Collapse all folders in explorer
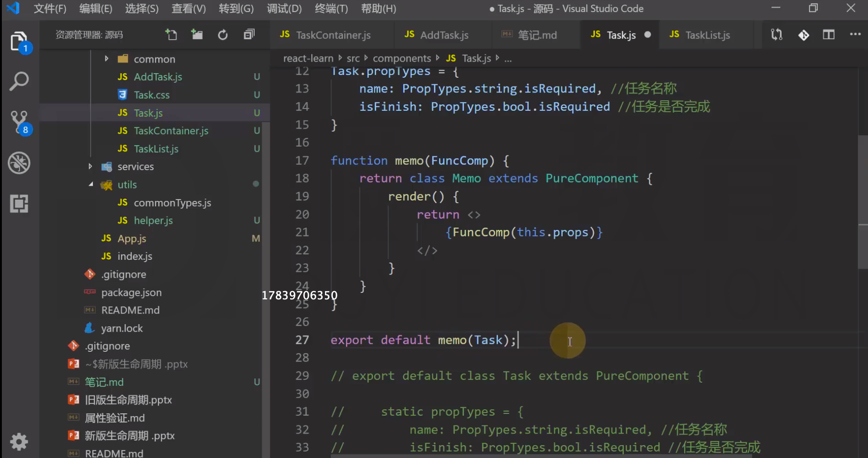The height and width of the screenshot is (458, 868). [x=249, y=34]
